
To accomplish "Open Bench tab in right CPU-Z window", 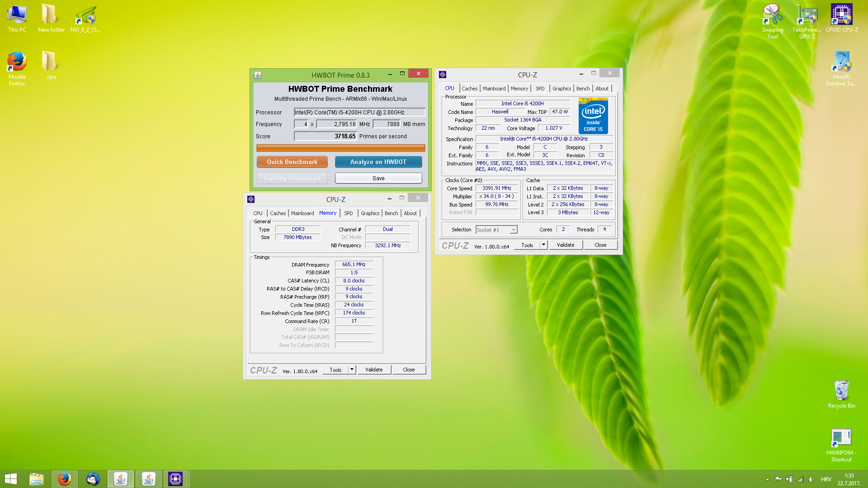I will (x=583, y=89).
